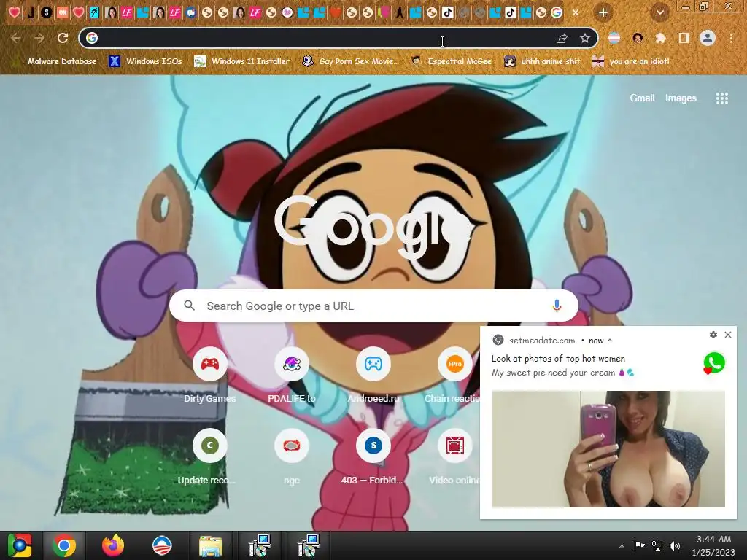Go back to previous page
This screenshot has height=560, width=747.
16,38
